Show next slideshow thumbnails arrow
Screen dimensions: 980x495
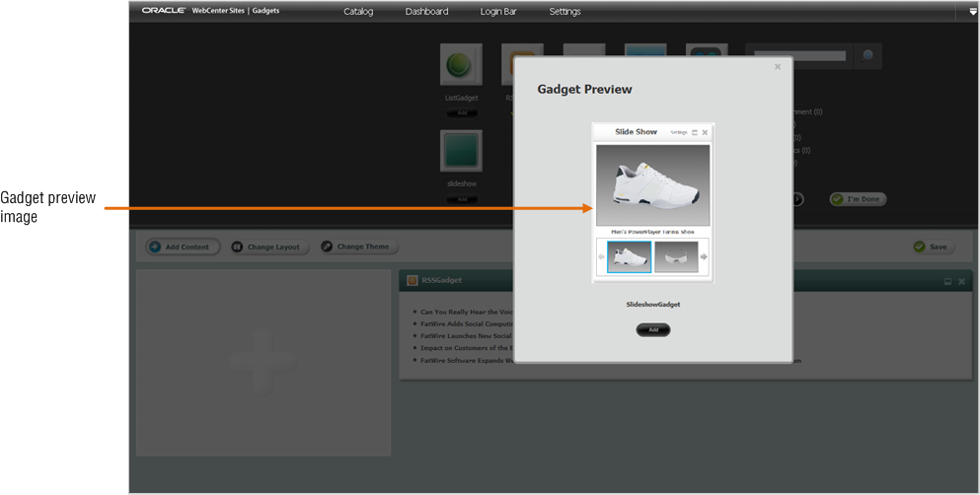tap(704, 256)
